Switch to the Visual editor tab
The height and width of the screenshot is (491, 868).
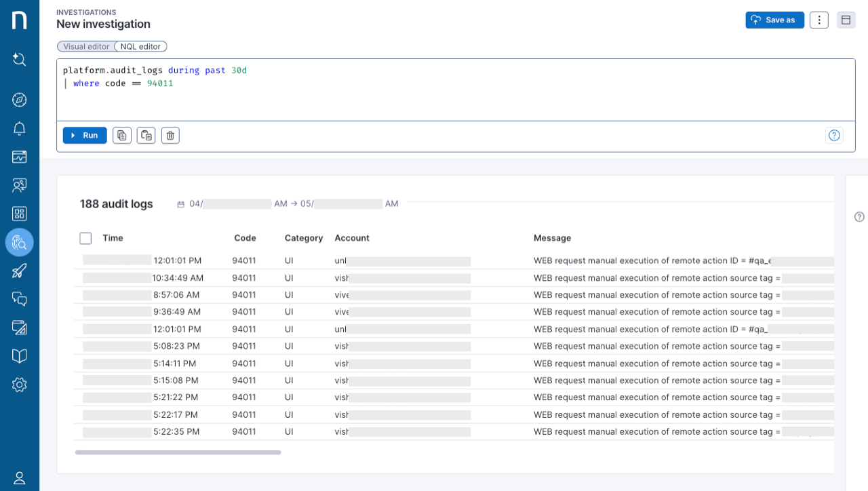(x=85, y=46)
